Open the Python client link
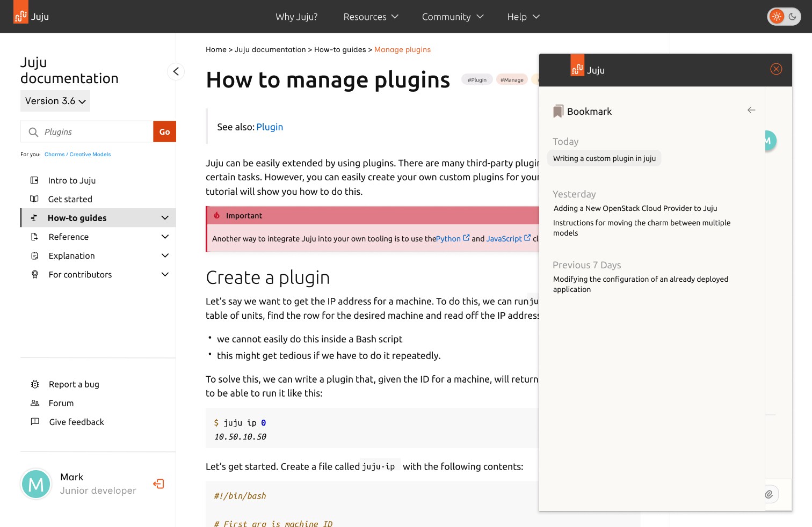812x527 pixels. pos(452,238)
